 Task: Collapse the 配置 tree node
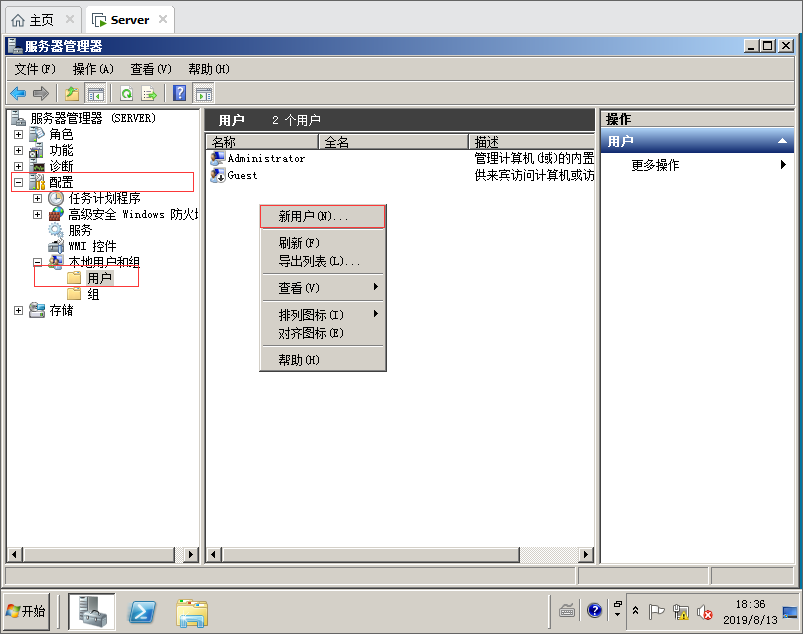[x=18, y=182]
